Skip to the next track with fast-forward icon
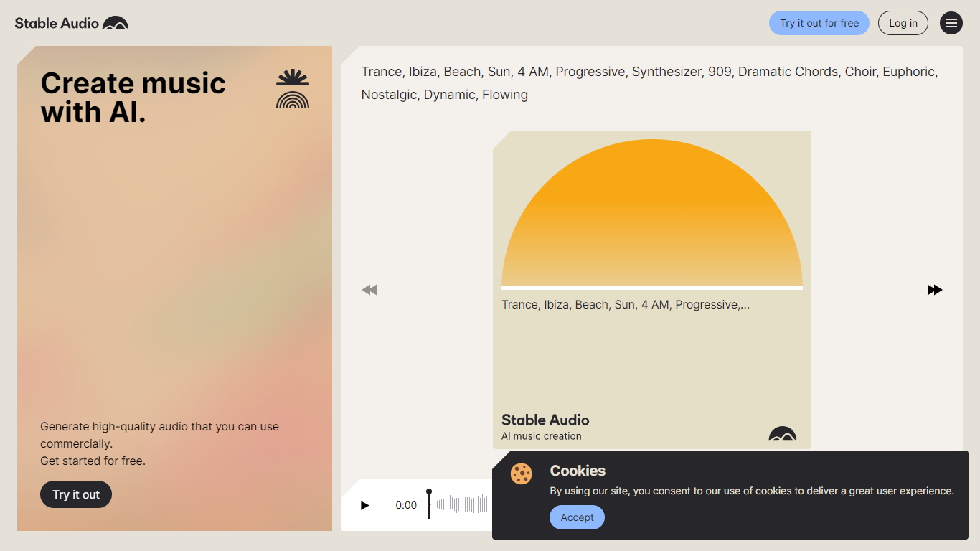Viewport: 980px width, 551px height. [x=935, y=290]
